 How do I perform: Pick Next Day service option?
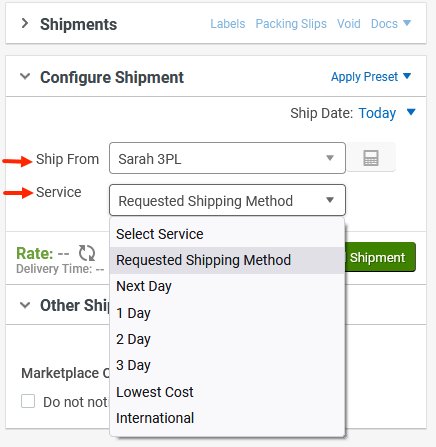[x=227, y=286]
